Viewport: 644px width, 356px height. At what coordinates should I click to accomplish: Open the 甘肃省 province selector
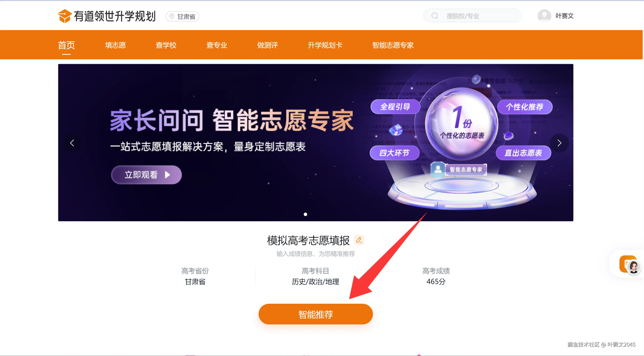point(182,17)
